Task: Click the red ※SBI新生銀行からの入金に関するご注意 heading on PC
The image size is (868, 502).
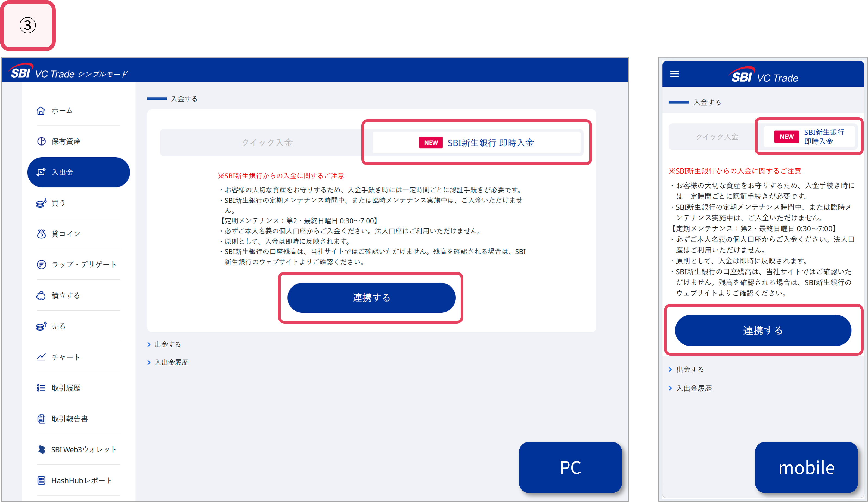Action: point(281,176)
